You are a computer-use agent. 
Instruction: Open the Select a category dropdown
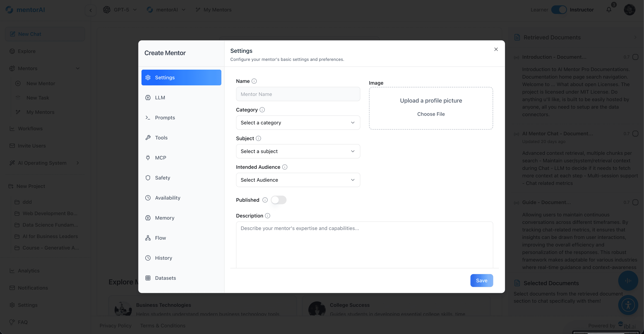(298, 123)
